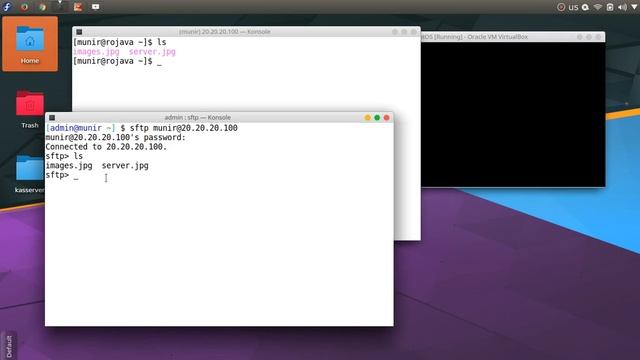This screenshot has height=360, width=640.
Task: Click the white screen icon in the panel
Action: click(96, 7)
